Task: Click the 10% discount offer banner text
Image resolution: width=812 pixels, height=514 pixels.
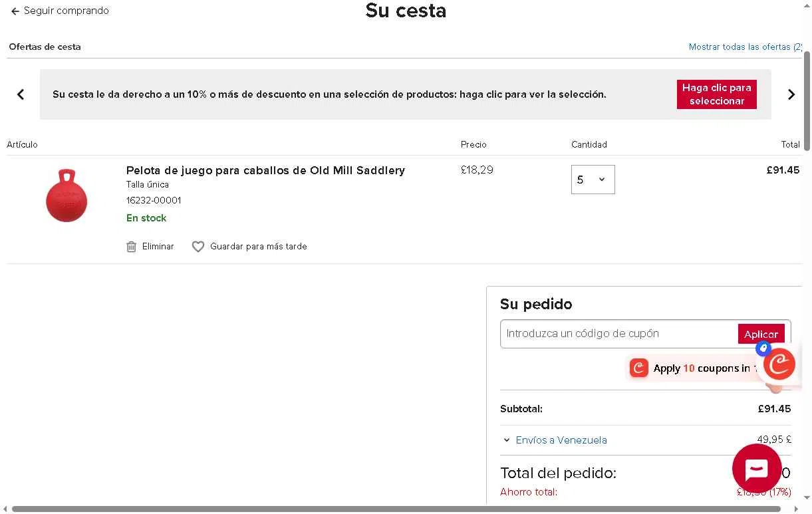Action: click(329, 94)
